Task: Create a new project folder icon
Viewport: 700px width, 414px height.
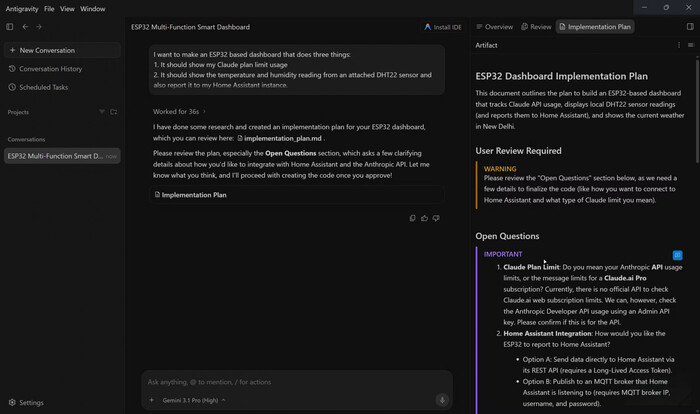Action: click(x=114, y=112)
